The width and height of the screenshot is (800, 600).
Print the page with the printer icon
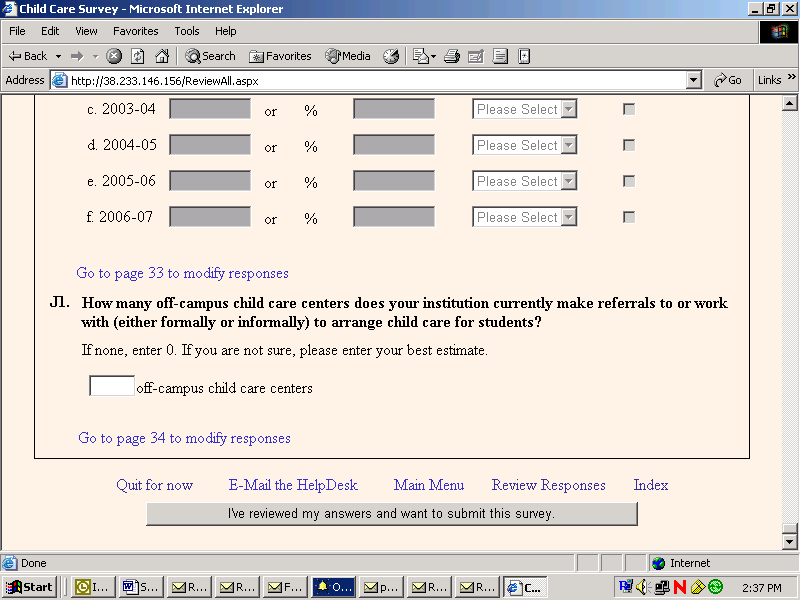click(x=452, y=56)
